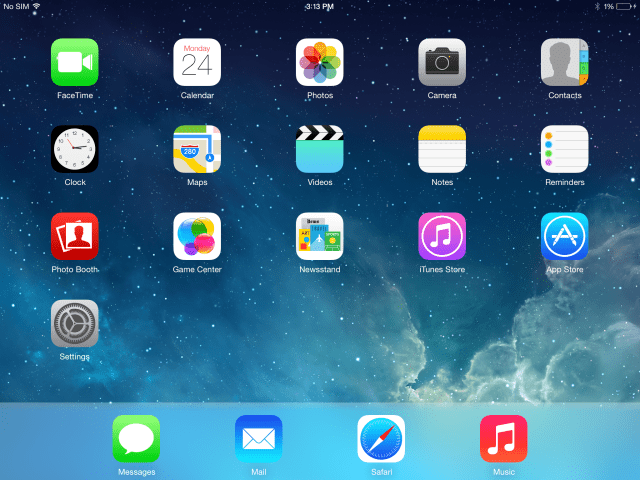Tap the Wi-Fi status icon
The width and height of the screenshot is (640, 480).
click(x=36, y=6)
